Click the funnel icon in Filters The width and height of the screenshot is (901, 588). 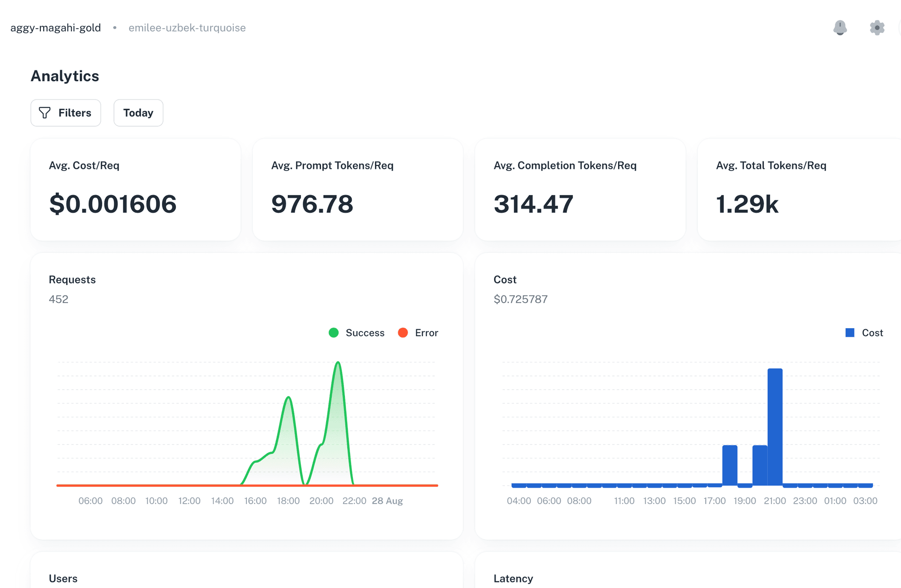[45, 113]
